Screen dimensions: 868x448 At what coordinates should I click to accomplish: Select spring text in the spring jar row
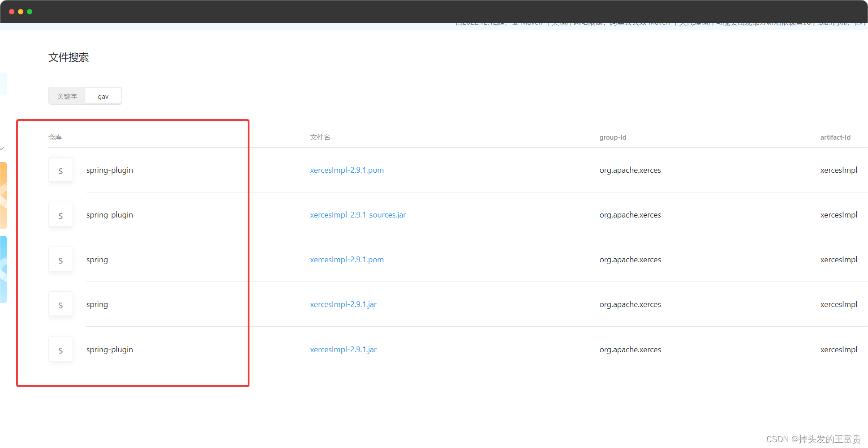point(97,304)
